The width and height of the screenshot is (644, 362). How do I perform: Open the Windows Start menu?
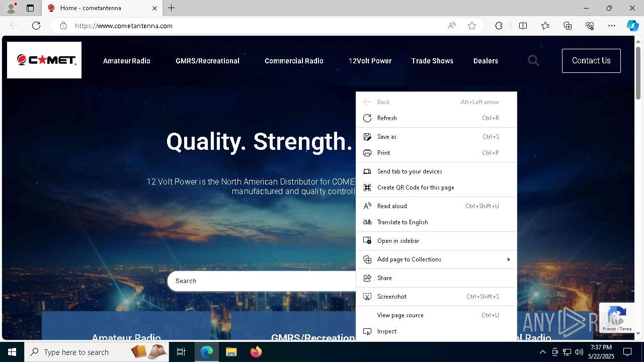click(12, 352)
